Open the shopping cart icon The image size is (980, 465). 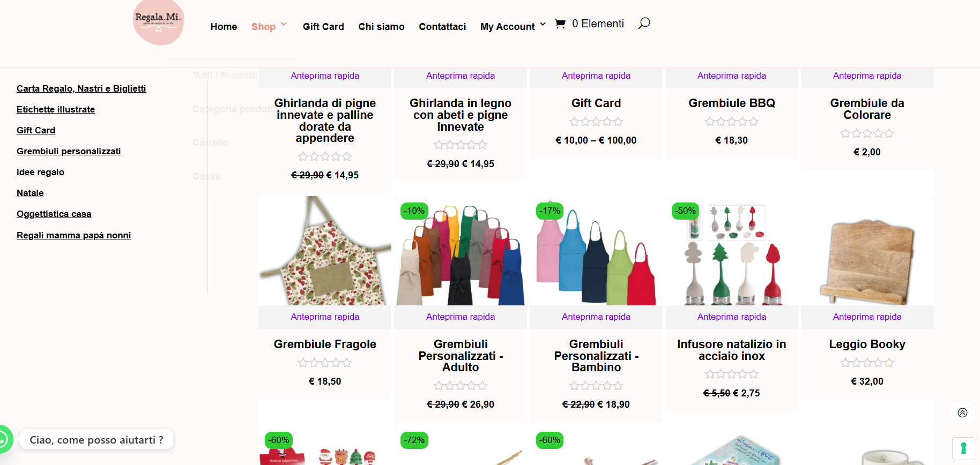pos(560,24)
